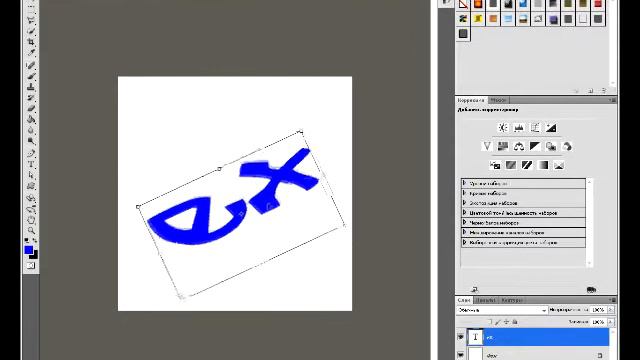Expand Черно-белое presets list
The width and height of the screenshot is (640, 360).
[x=464, y=222]
